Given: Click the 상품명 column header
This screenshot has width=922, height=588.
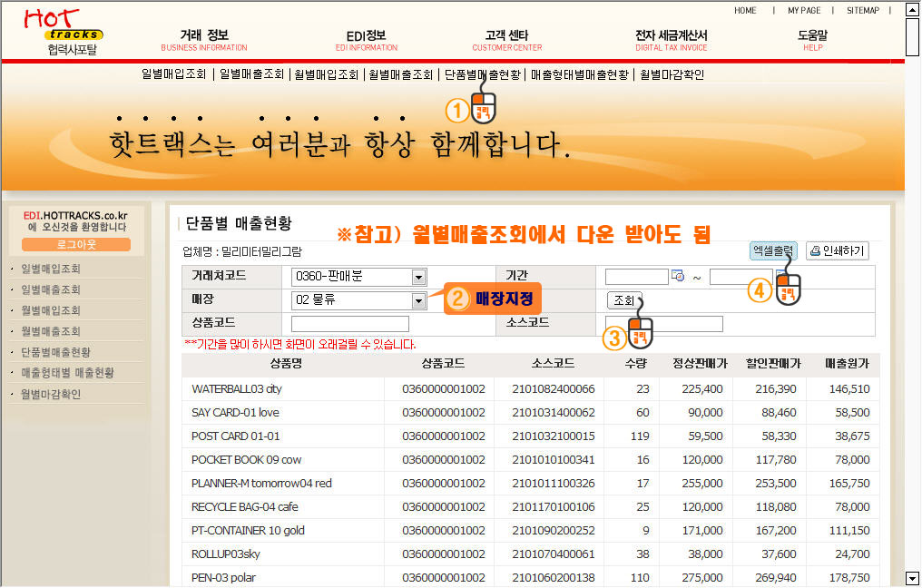Looking at the screenshot, I should 286,363.
